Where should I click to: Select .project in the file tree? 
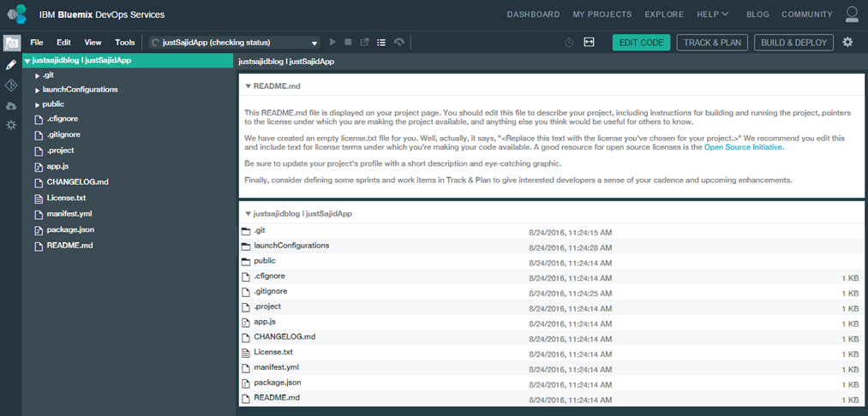60,151
